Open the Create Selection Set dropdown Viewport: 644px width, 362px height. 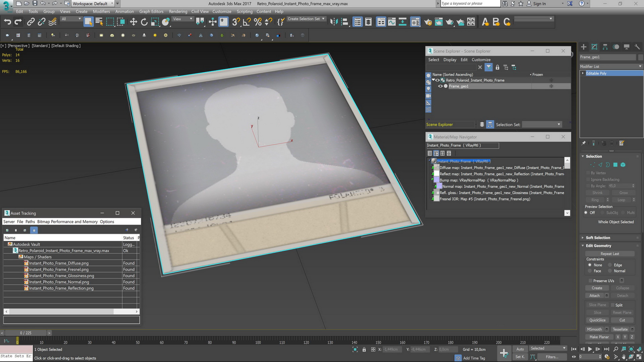coord(306,19)
